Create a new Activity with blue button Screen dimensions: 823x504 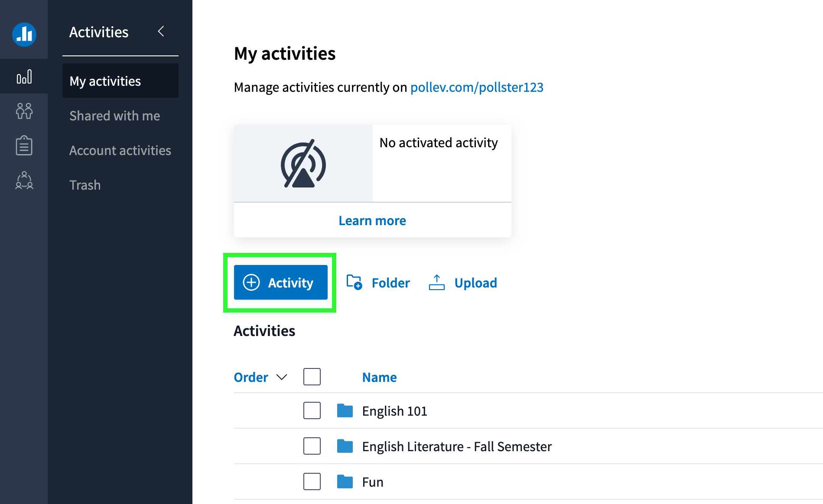(280, 282)
